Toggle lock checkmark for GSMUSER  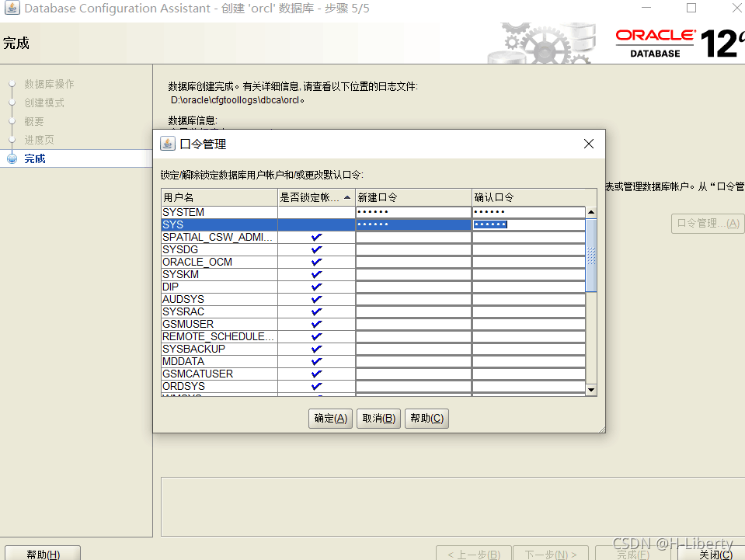pos(316,324)
